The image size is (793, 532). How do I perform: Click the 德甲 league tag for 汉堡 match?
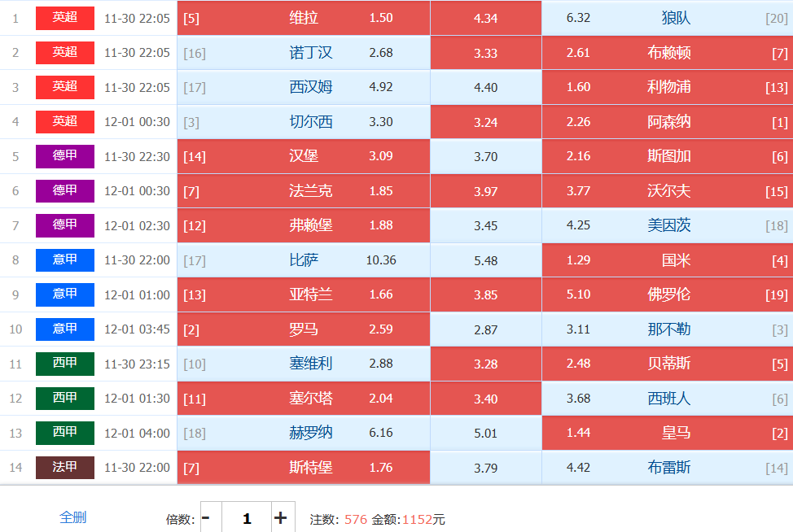tap(65, 156)
